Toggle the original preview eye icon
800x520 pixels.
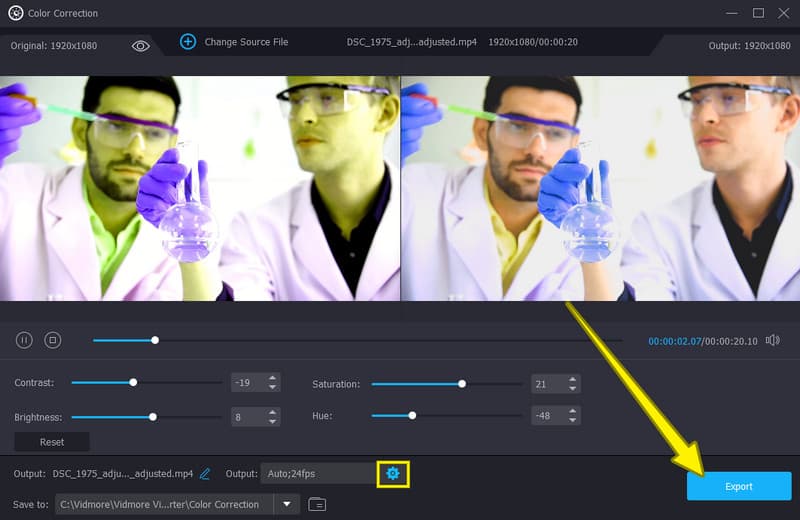141,46
